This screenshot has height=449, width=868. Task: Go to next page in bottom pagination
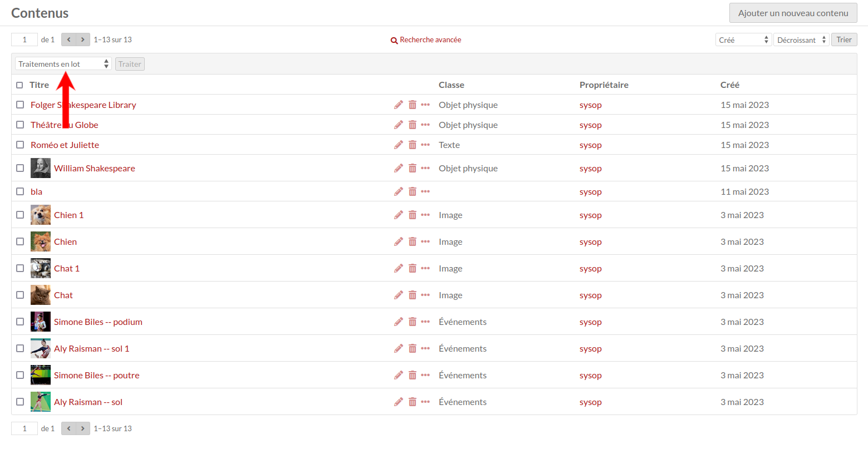[83, 428]
